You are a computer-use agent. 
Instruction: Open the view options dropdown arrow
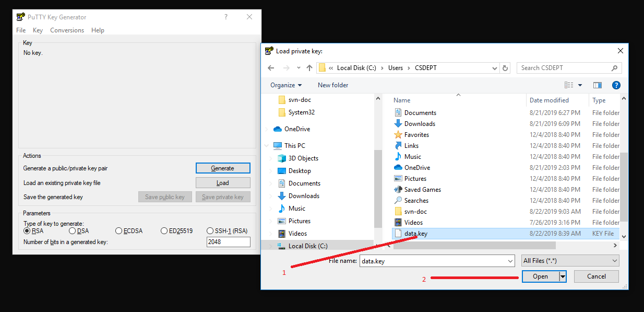(x=580, y=85)
